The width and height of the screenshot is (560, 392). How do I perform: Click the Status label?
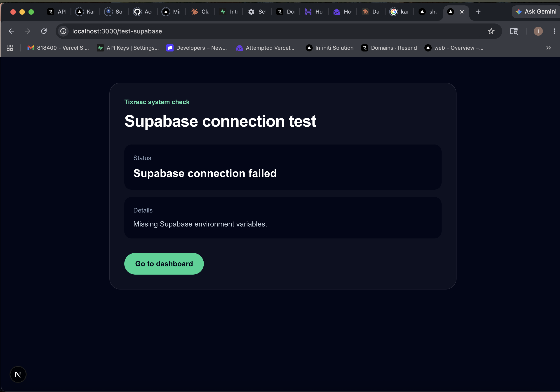[142, 158]
